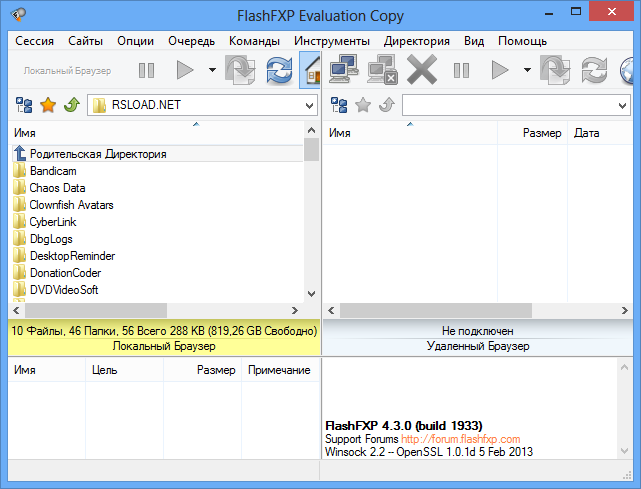Image resolution: width=641 pixels, height=489 pixels.
Task: Click remote horizontal scroll right arrow
Action: click(625, 311)
